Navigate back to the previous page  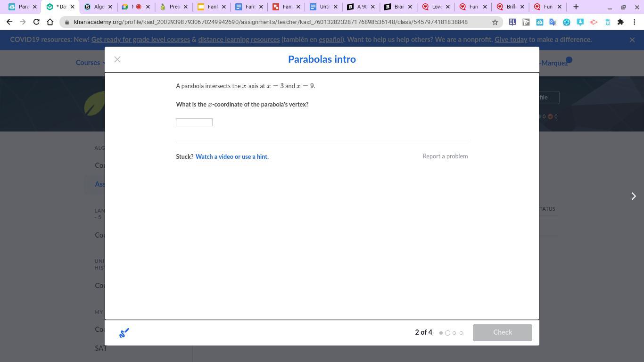click(9, 22)
